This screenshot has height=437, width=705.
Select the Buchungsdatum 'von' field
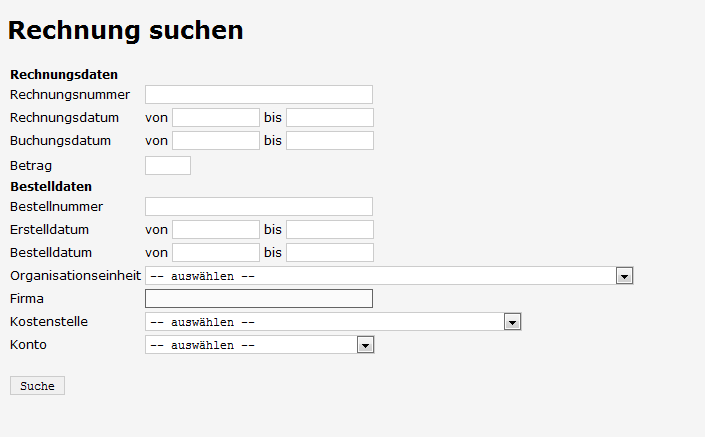[215, 141]
